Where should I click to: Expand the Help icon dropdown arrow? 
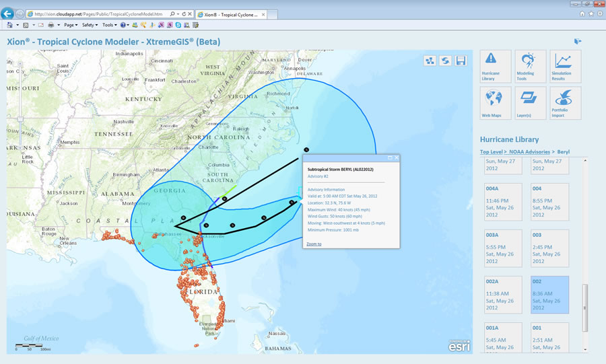128,25
